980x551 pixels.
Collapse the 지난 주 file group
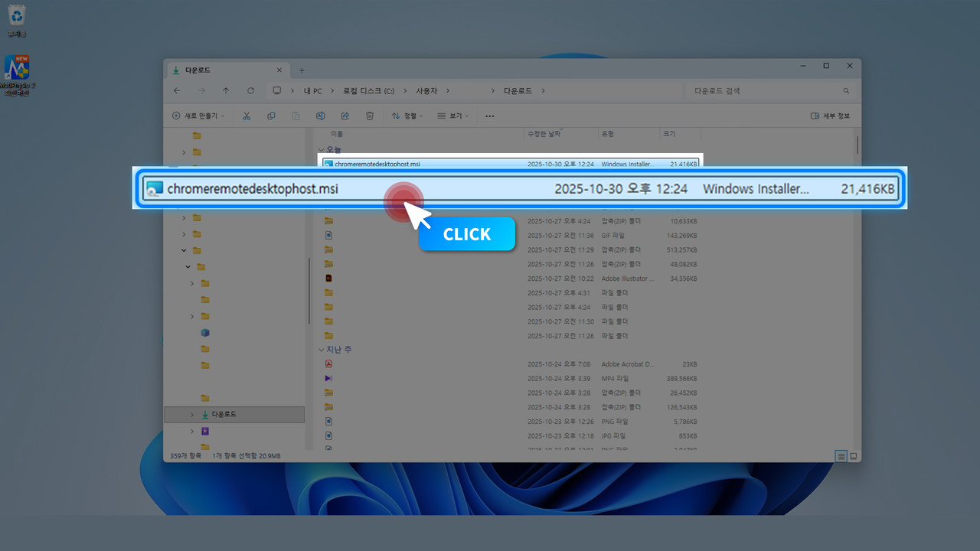[322, 350]
